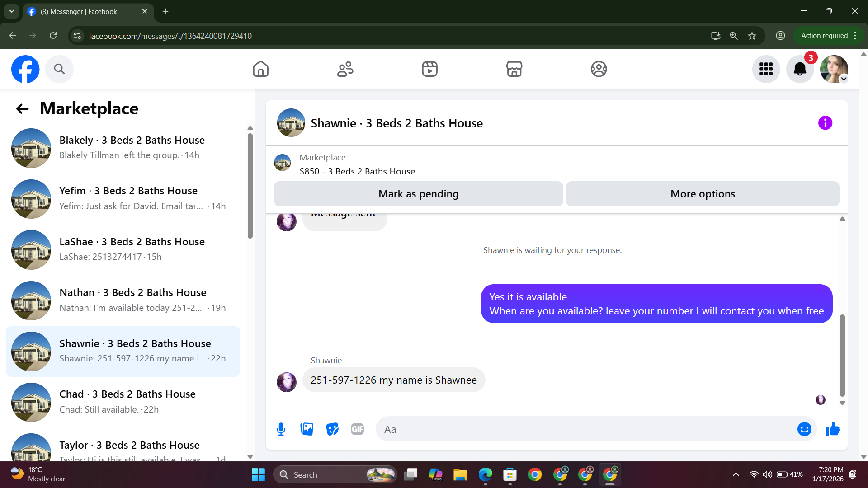Open the sticker picker icon

pyautogui.click(x=332, y=429)
